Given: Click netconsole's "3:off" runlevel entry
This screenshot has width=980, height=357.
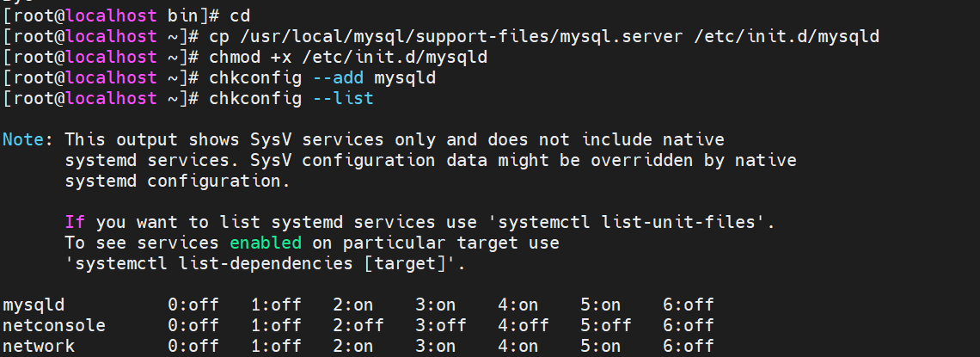Looking at the screenshot, I should coord(441,325).
